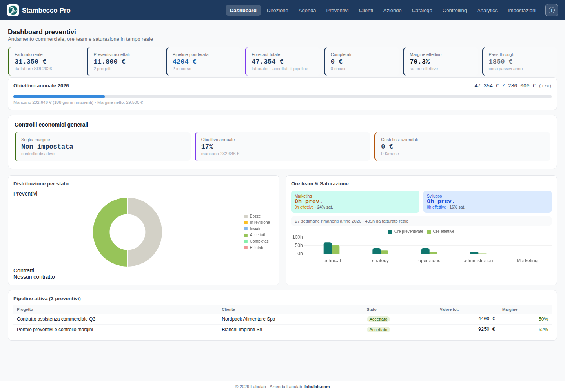Image resolution: width=565 pixels, height=392 pixels.
Task: Open the Preventivi accettati card
Action: [124, 62]
